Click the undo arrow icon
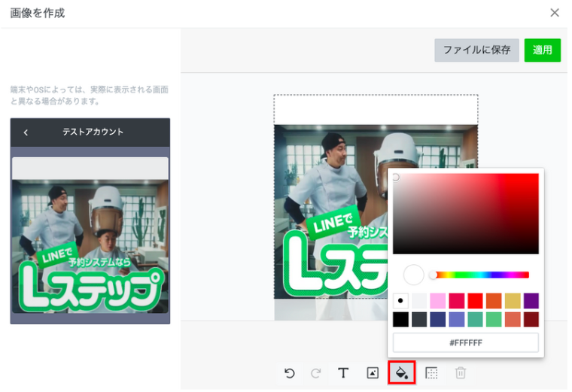The width and height of the screenshot is (572, 392). tap(289, 373)
